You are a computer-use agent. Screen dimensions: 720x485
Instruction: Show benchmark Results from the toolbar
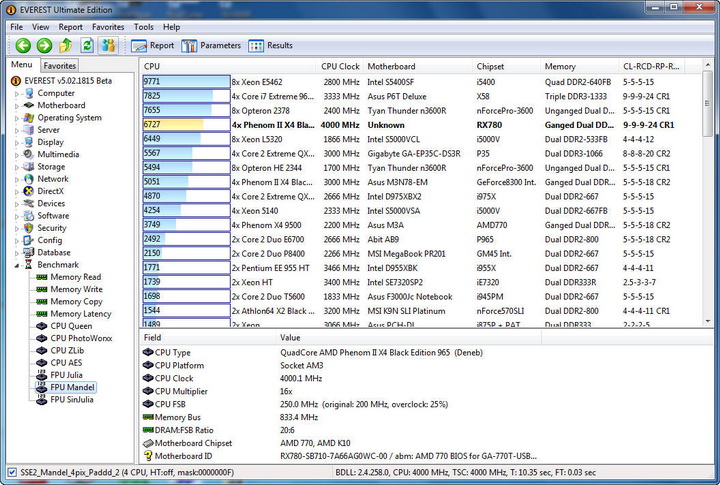point(270,45)
